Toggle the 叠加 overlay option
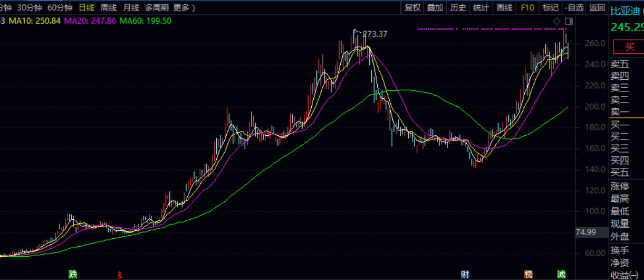 (435, 7)
